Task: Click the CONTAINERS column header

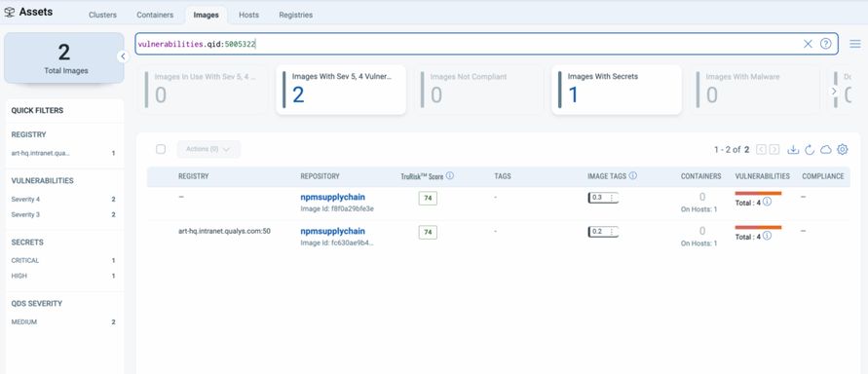Action: [700, 176]
